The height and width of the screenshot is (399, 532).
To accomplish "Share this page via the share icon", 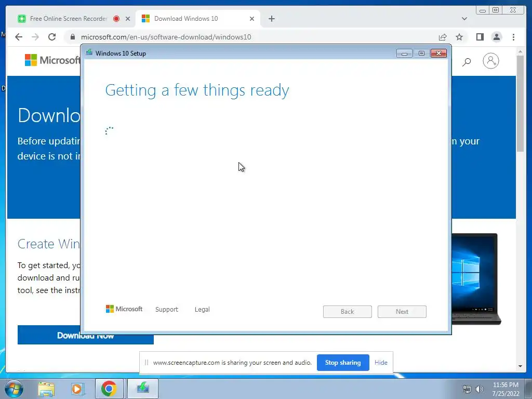I will click(443, 37).
